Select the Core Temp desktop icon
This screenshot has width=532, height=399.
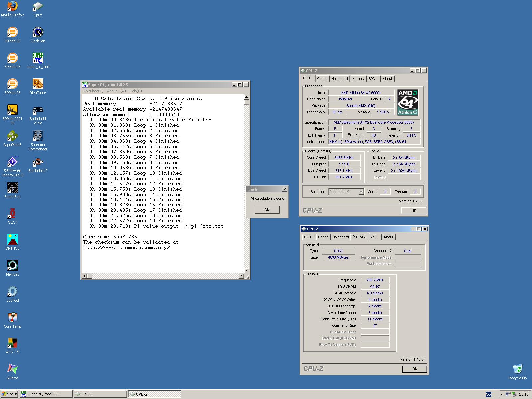coord(12,320)
